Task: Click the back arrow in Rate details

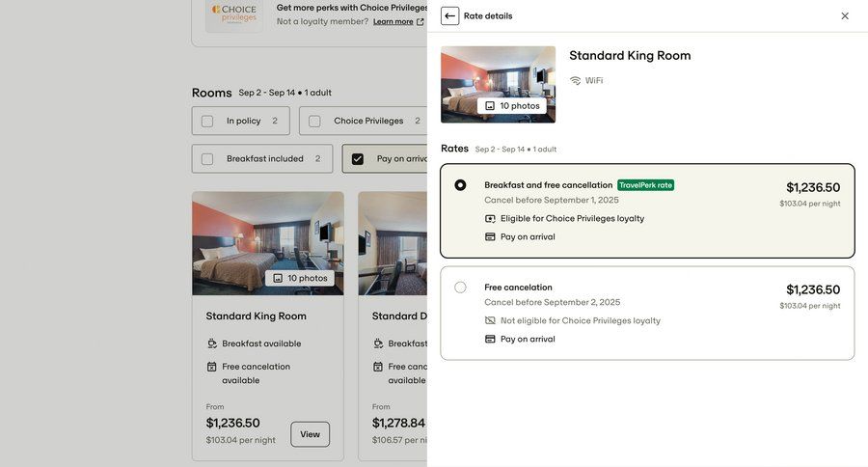Action: [449, 15]
